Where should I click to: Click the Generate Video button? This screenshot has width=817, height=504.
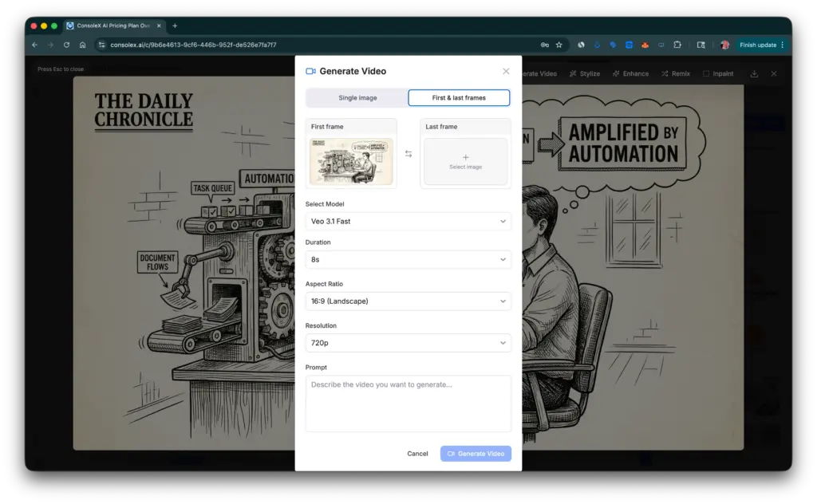[x=476, y=453]
